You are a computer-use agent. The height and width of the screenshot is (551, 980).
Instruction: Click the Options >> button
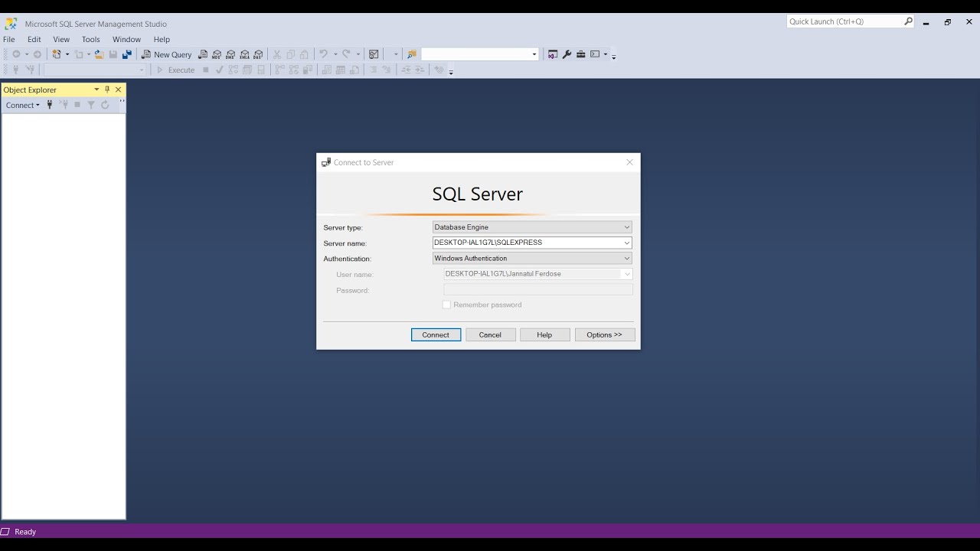pos(605,334)
